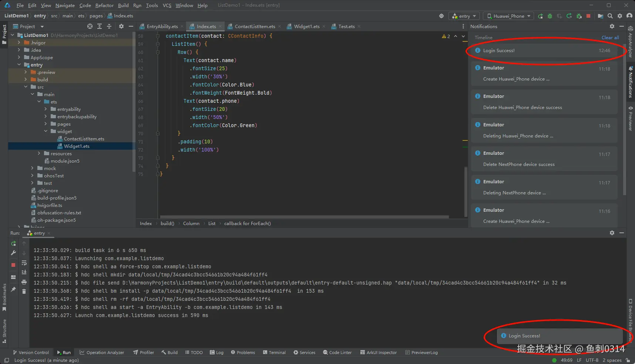Expand the AppScope folder in tree
The image size is (635, 364).
point(19,57)
